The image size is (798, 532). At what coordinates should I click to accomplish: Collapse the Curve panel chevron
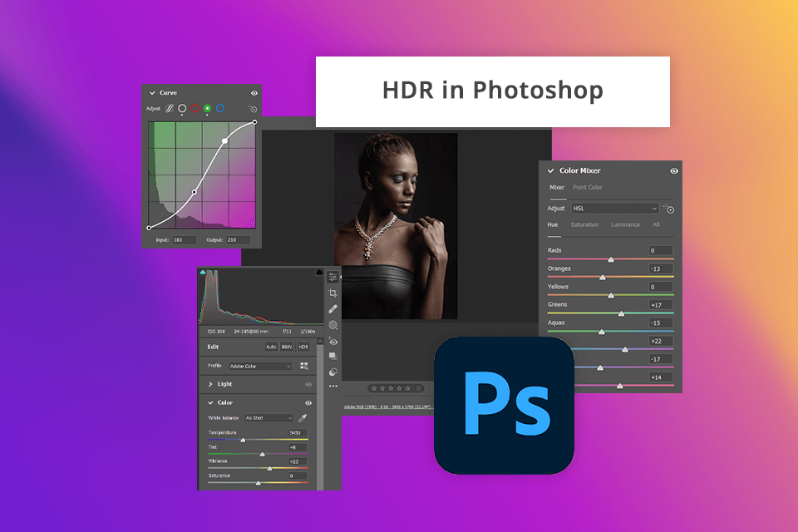152,93
